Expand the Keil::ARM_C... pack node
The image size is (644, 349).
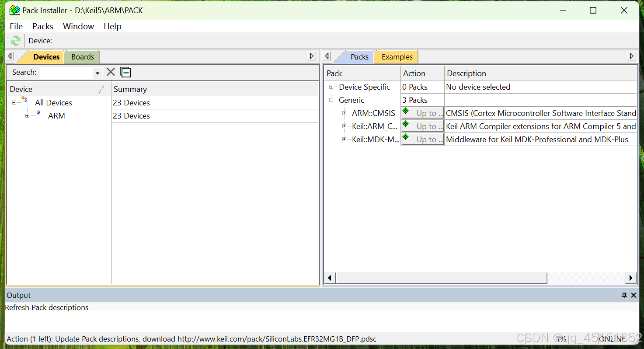point(345,126)
